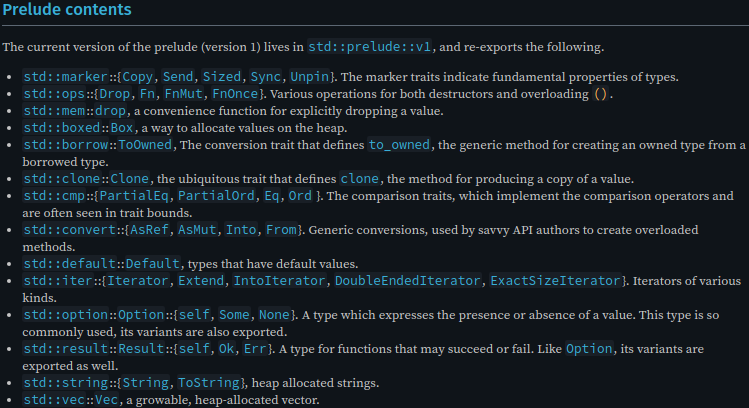This screenshot has width=749, height=408.
Task: Open the Copy trait link
Action: [138, 76]
